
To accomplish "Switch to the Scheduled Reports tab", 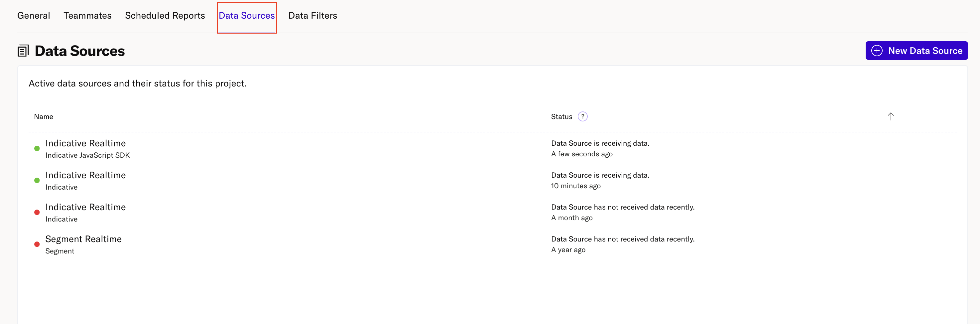I will pyautogui.click(x=165, y=15).
